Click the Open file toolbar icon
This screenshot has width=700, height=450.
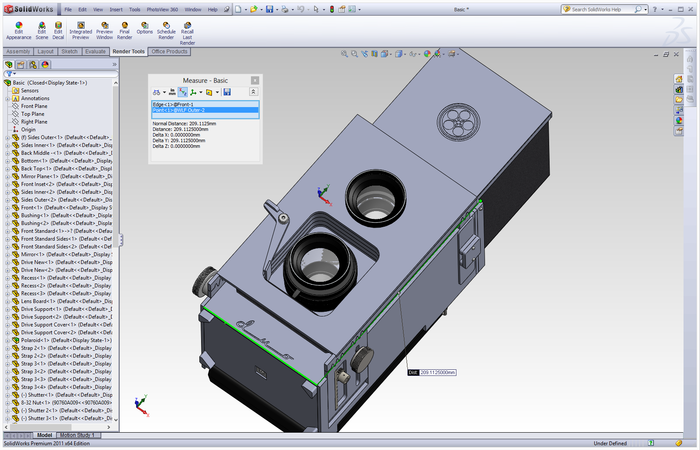click(253, 9)
